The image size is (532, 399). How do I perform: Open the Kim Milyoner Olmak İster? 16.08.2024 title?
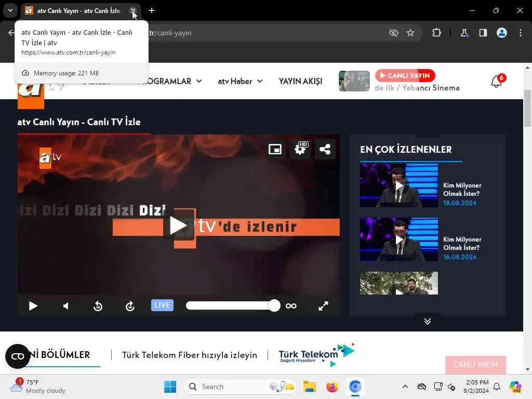tap(462, 244)
